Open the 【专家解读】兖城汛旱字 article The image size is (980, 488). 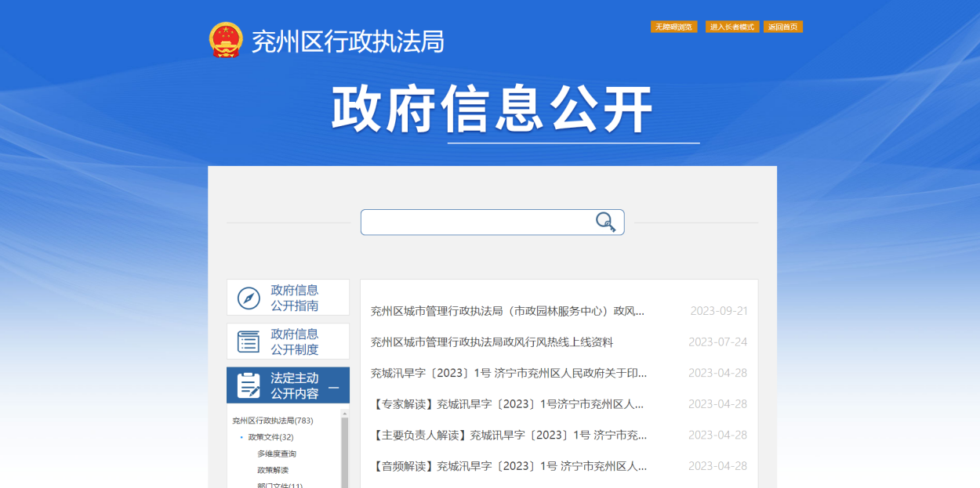(x=507, y=404)
